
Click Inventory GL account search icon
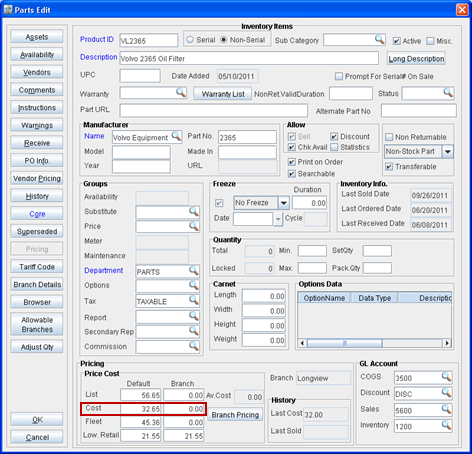point(446,425)
